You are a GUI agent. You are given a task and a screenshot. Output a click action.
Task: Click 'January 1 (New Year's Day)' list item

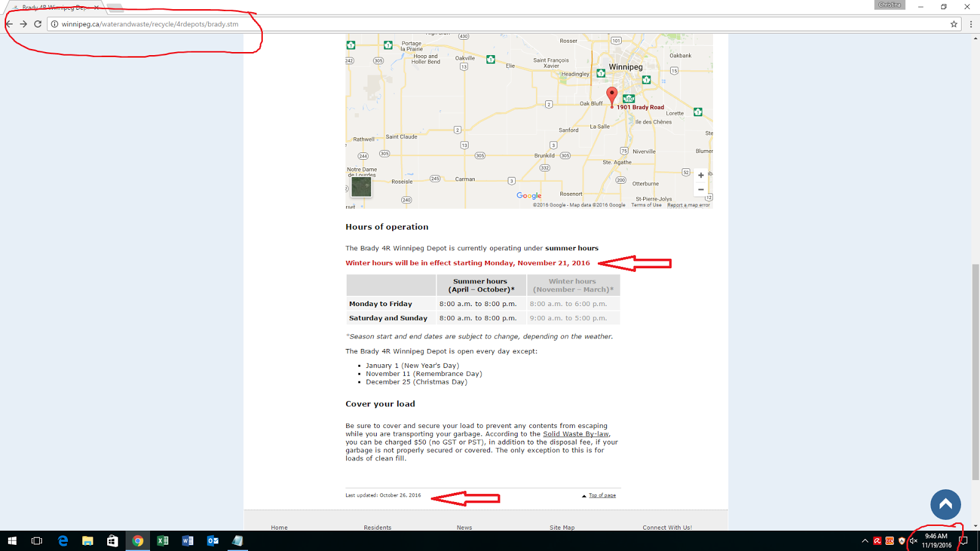pyautogui.click(x=412, y=365)
